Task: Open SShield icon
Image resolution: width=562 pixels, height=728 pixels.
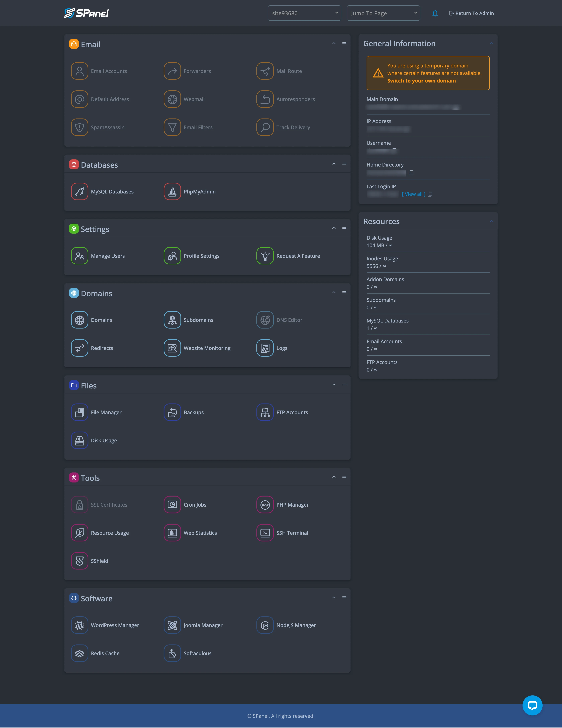Action: click(x=79, y=561)
